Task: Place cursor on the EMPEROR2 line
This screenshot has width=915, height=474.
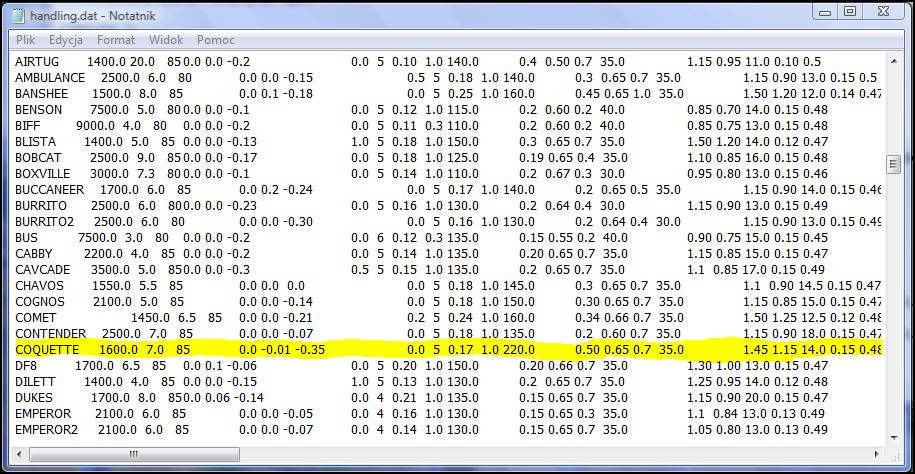Action: coord(48,430)
